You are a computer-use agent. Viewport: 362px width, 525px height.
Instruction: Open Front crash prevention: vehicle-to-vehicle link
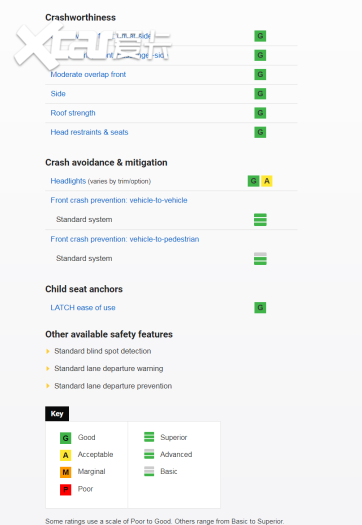(x=119, y=200)
